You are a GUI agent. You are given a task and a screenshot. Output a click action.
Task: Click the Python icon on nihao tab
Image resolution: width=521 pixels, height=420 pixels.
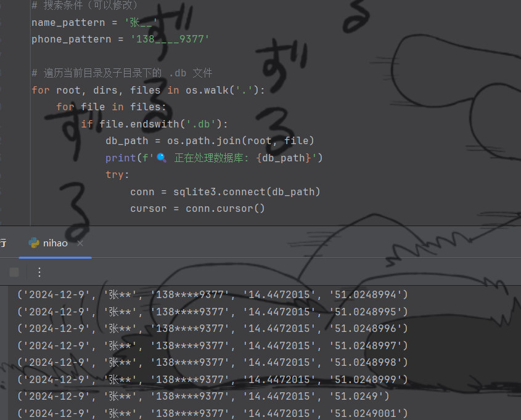point(34,243)
